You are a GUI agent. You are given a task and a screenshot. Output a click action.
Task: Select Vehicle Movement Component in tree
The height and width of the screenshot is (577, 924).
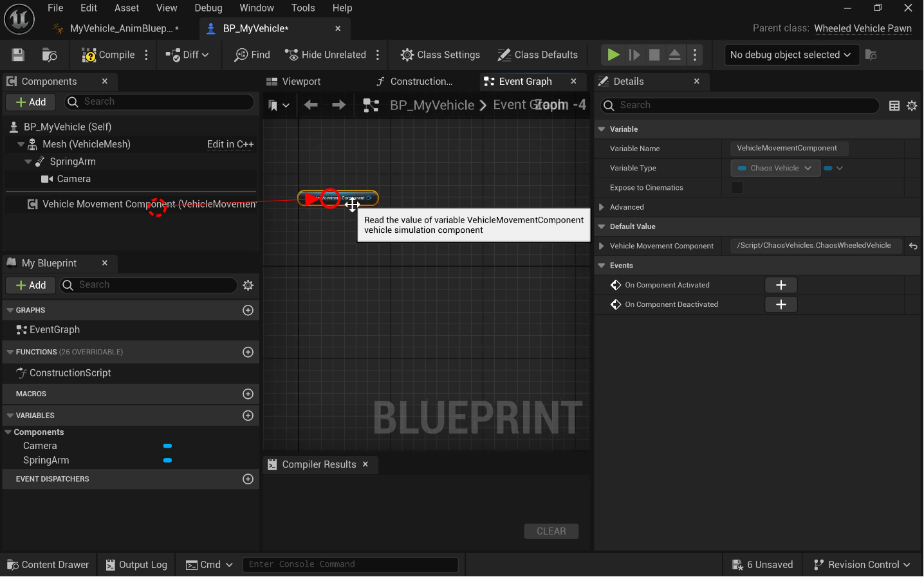[142, 204]
